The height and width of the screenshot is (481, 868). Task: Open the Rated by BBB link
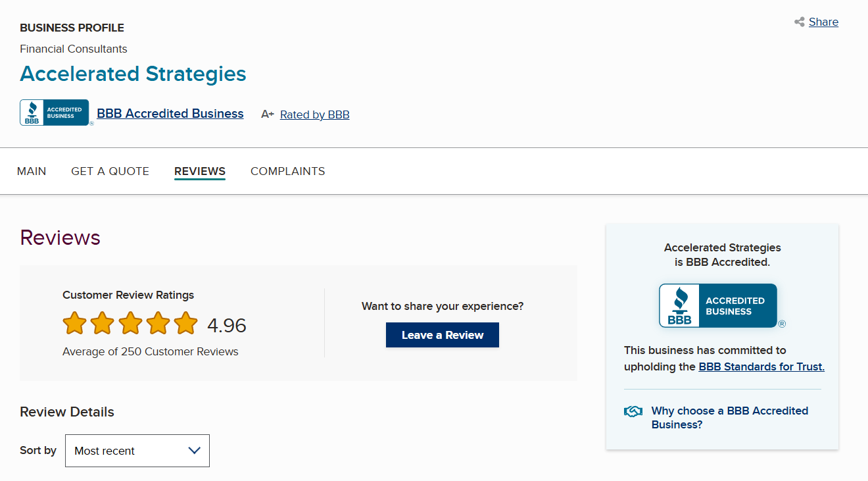click(314, 114)
